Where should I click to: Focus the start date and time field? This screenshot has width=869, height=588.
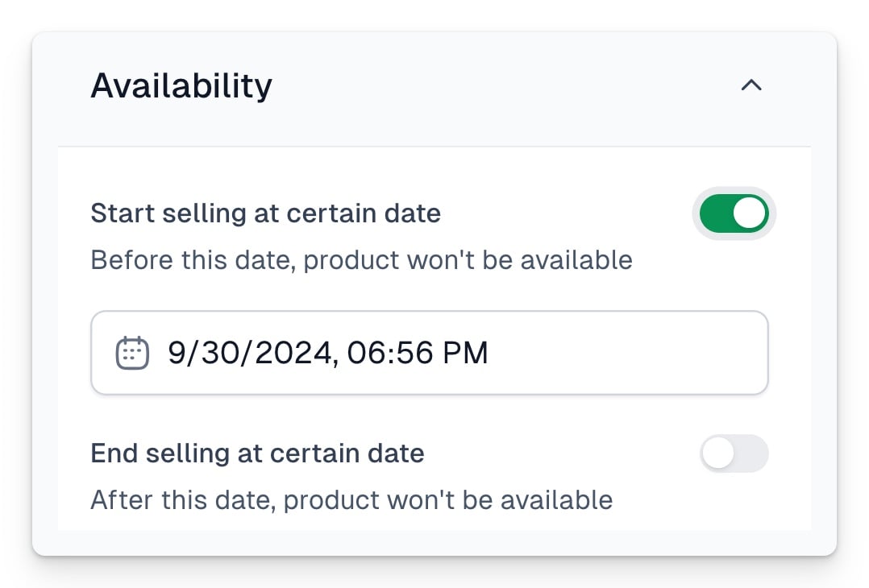(x=430, y=353)
